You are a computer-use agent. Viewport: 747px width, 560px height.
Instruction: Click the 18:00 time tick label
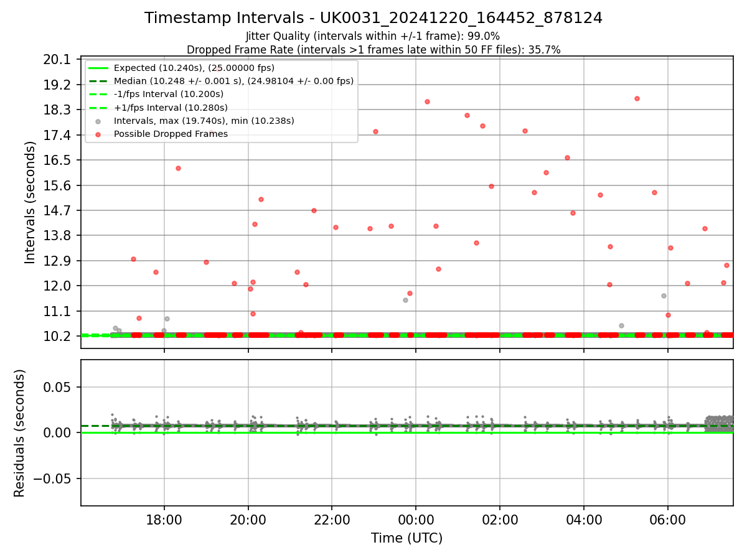coord(164,520)
